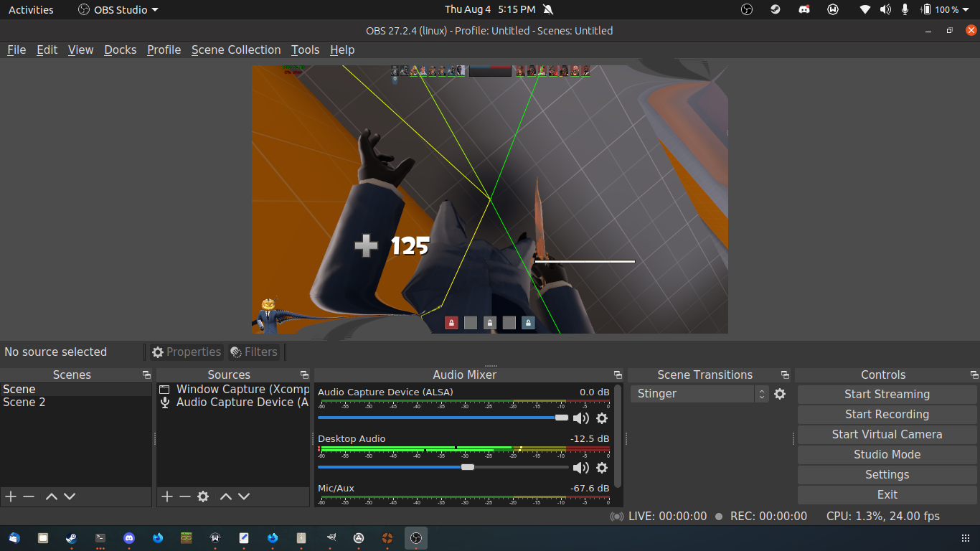The height and width of the screenshot is (551, 980).
Task: Undock the Sources panel
Action: click(304, 375)
